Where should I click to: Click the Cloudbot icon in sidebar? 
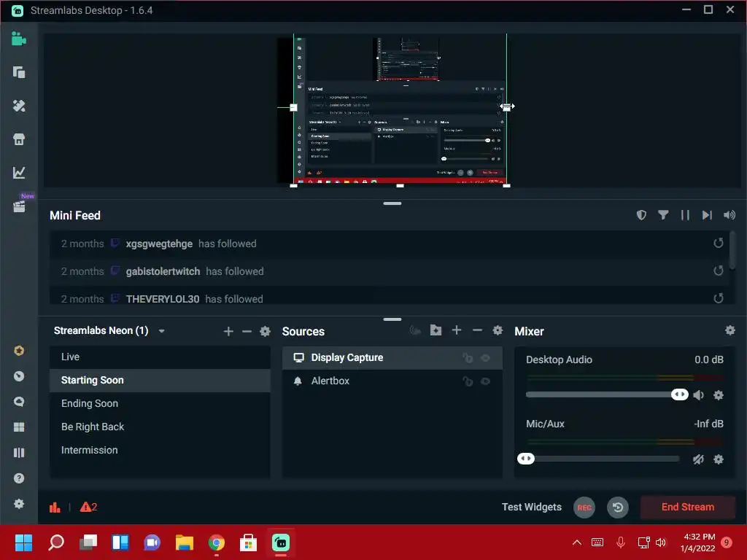coord(18,376)
